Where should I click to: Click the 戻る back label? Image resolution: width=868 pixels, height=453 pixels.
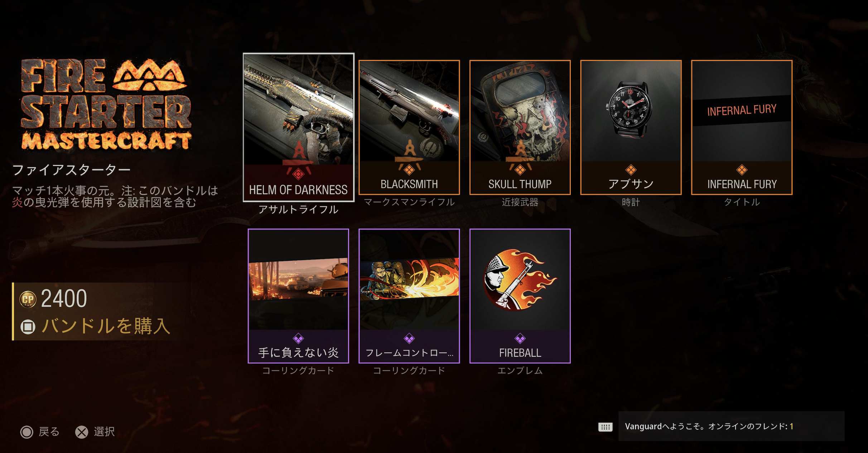49,432
